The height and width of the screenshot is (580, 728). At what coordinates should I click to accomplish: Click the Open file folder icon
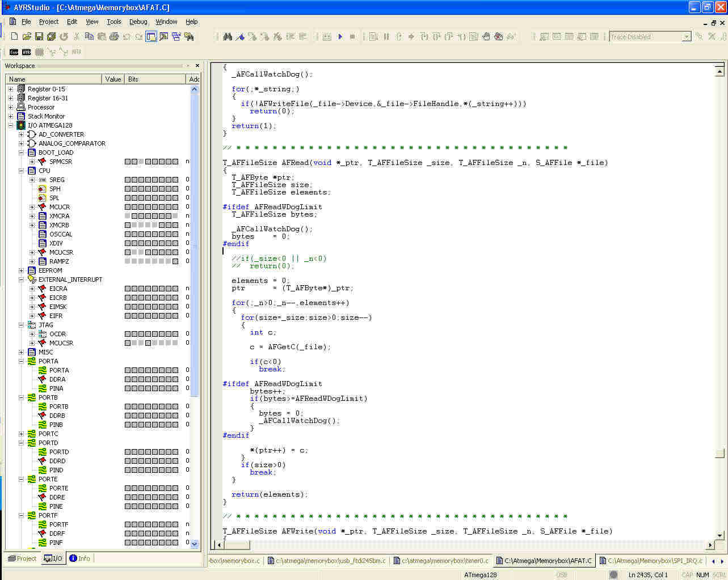27,36
